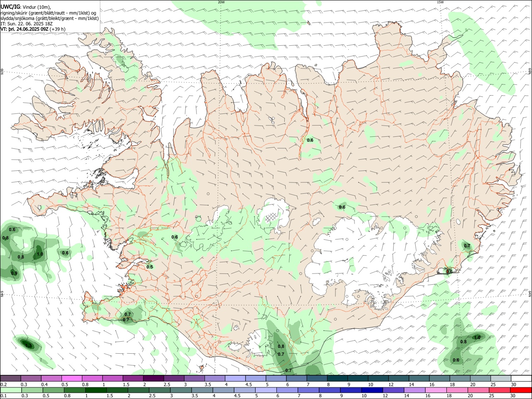Pick the darkest purple swatch between 2 and 2.5, top row
Viewport: 532px width, 399px height.
tap(153, 379)
